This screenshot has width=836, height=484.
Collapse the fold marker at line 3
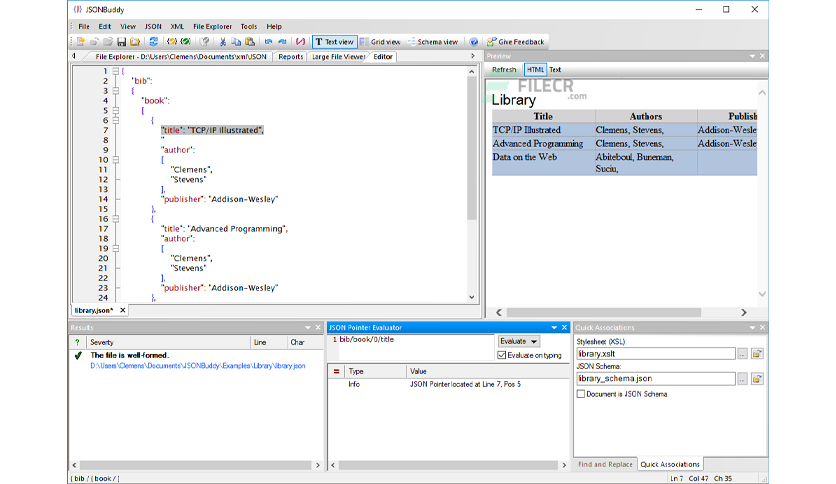click(x=115, y=91)
